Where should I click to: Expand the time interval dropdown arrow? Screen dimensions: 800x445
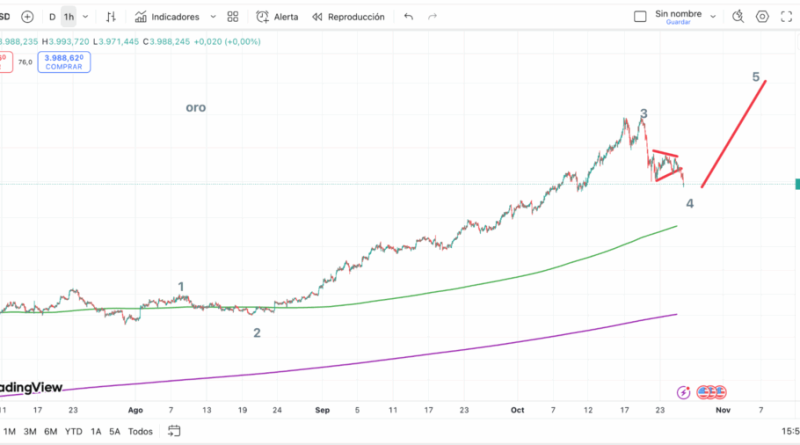point(86,17)
